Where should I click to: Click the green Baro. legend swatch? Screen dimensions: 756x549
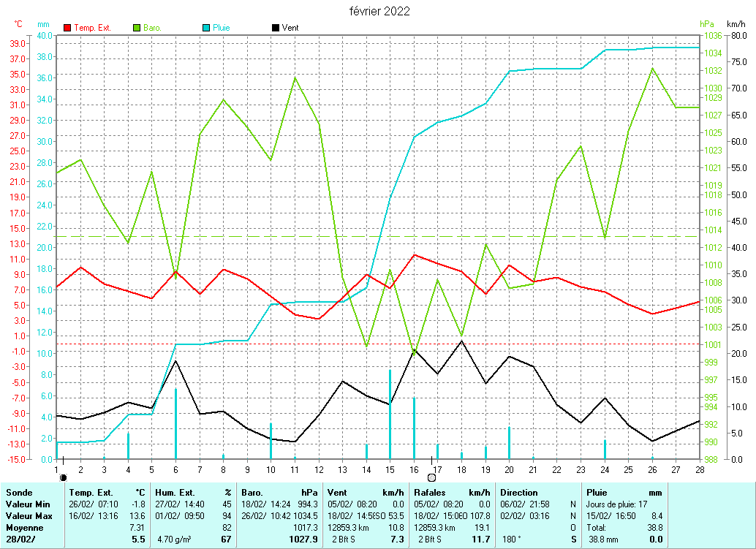(x=137, y=28)
